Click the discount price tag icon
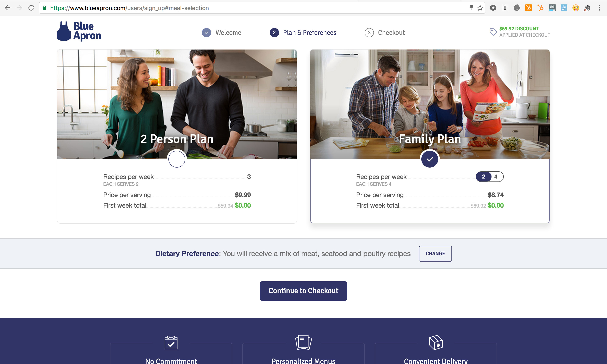Screen dimensions: 607x364 tap(493, 32)
